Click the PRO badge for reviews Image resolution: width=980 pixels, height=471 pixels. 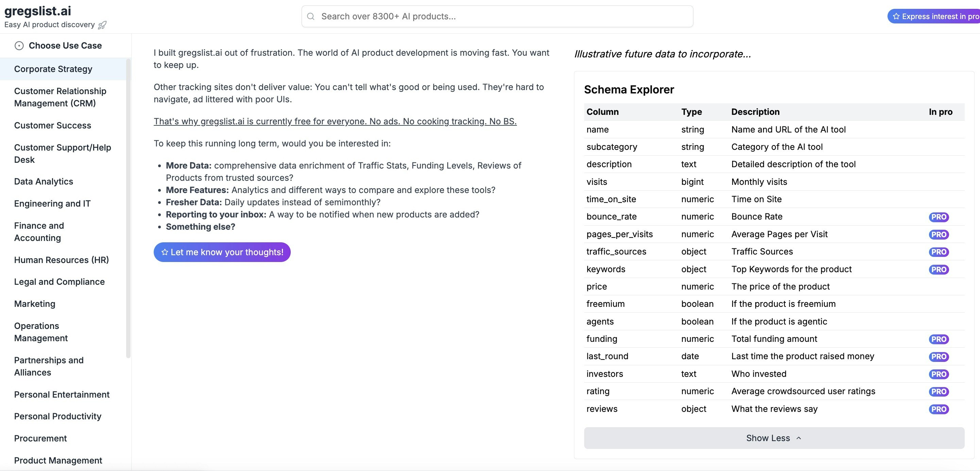pos(939,409)
